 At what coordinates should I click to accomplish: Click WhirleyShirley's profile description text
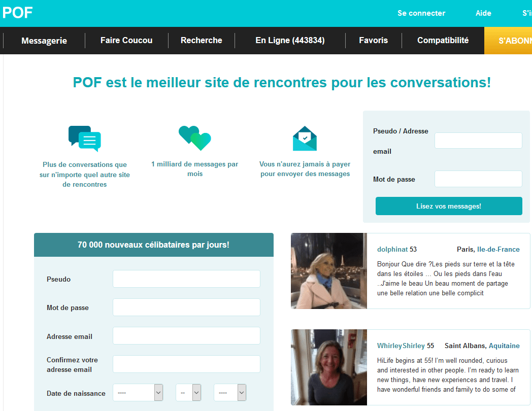448,374
